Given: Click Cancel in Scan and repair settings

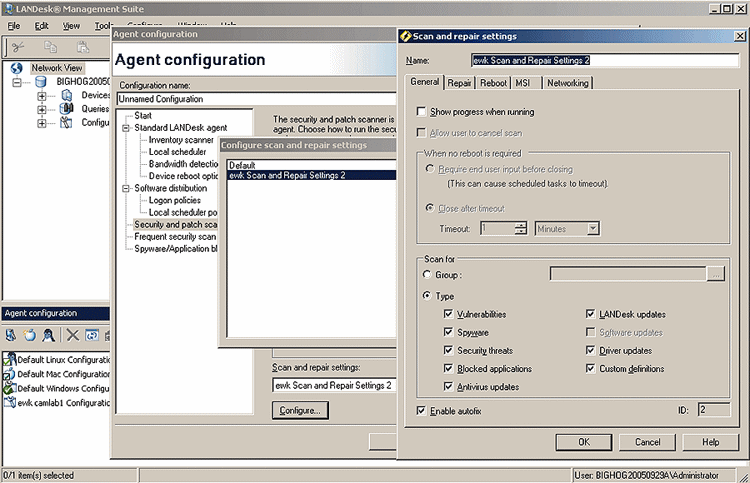Looking at the screenshot, I should 648,442.
